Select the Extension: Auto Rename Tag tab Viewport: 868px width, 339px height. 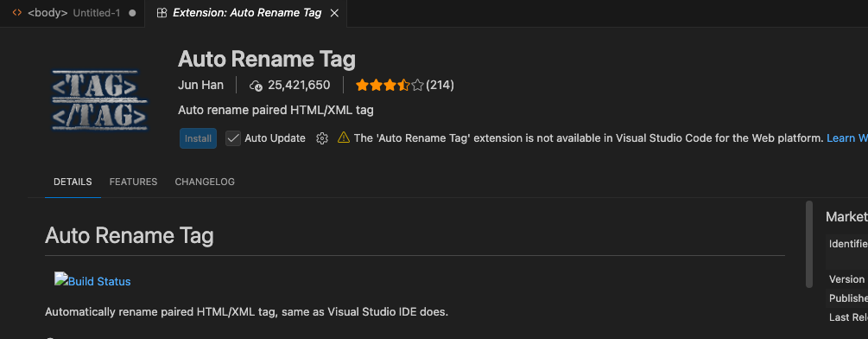click(246, 13)
